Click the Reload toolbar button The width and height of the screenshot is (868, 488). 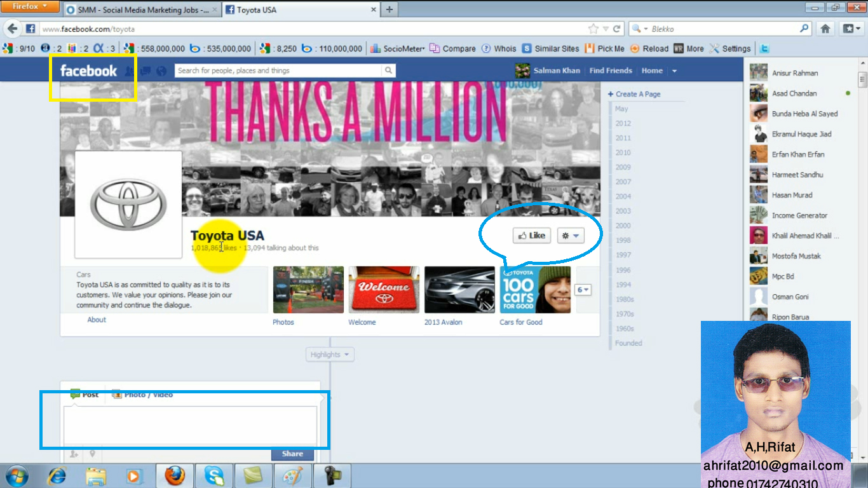coord(649,48)
